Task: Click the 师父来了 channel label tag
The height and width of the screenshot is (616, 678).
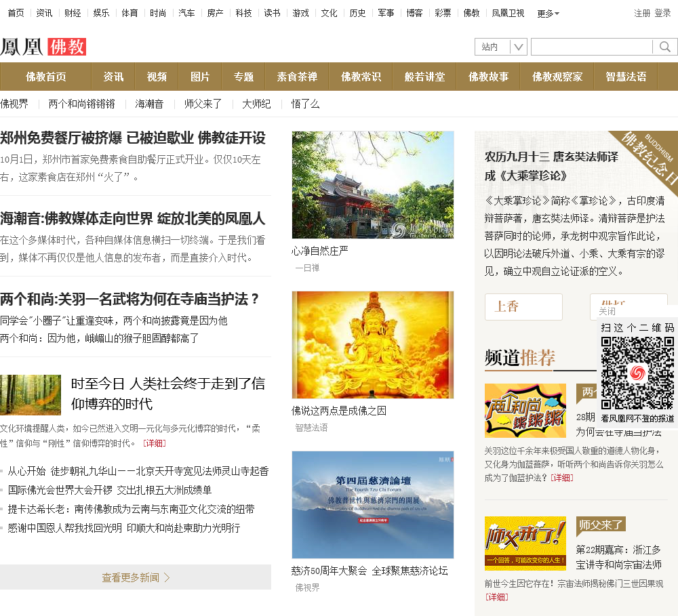Action: [x=601, y=525]
